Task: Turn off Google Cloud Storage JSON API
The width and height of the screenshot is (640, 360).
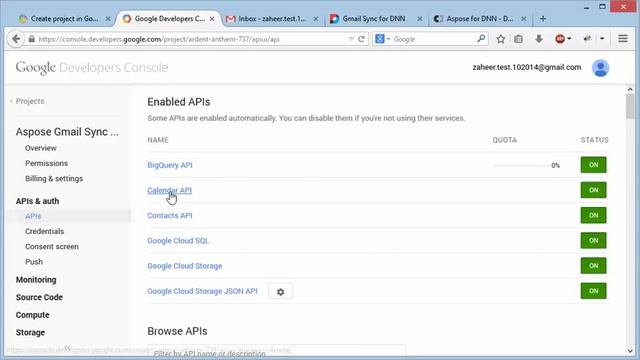Action: (x=593, y=291)
